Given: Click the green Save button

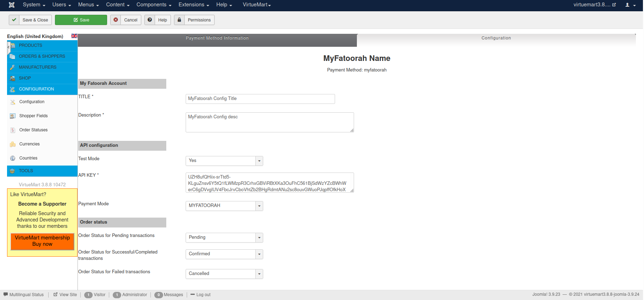Looking at the screenshot, I should click(x=81, y=20).
